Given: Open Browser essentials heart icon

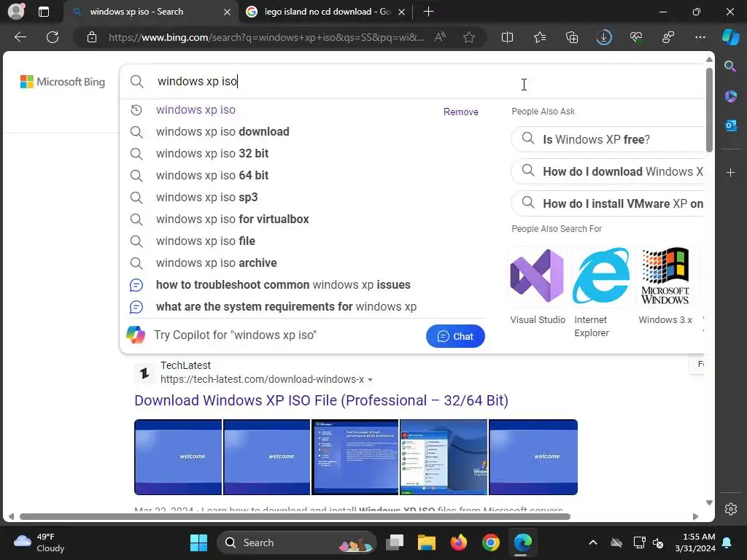Looking at the screenshot, I should click(636, 37).
